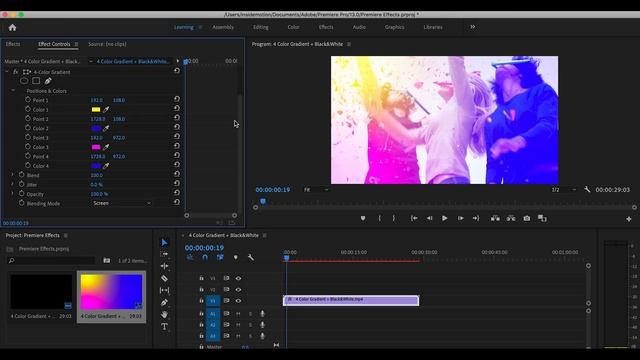Select the Selection tool arrow
This screenshot has height=360, width=640.
coord(164,242)
